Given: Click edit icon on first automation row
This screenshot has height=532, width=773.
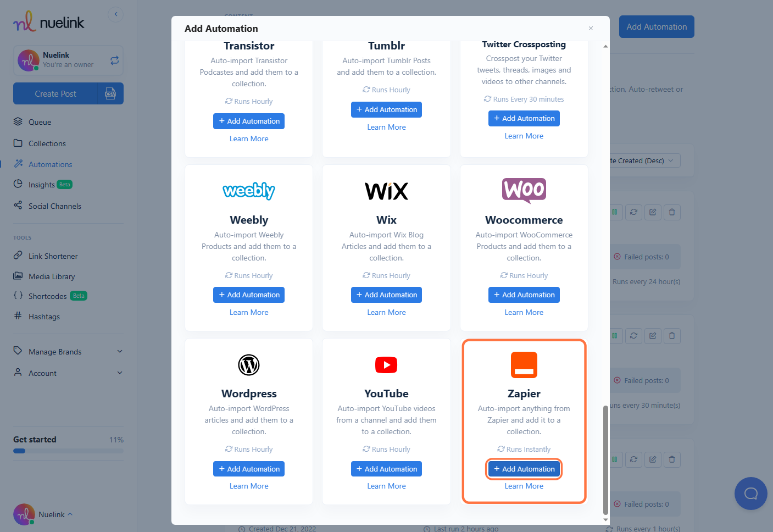Looking at the screenshot, I should (x=653, y=212).
